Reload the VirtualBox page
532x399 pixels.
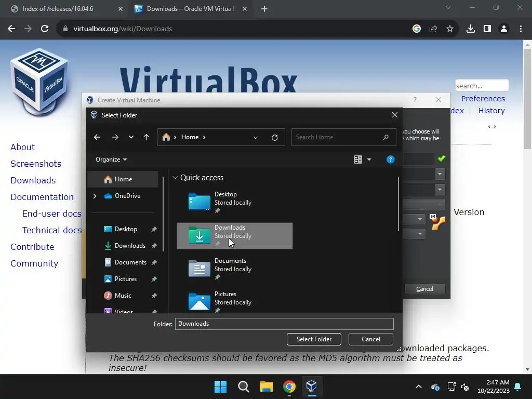45,29
